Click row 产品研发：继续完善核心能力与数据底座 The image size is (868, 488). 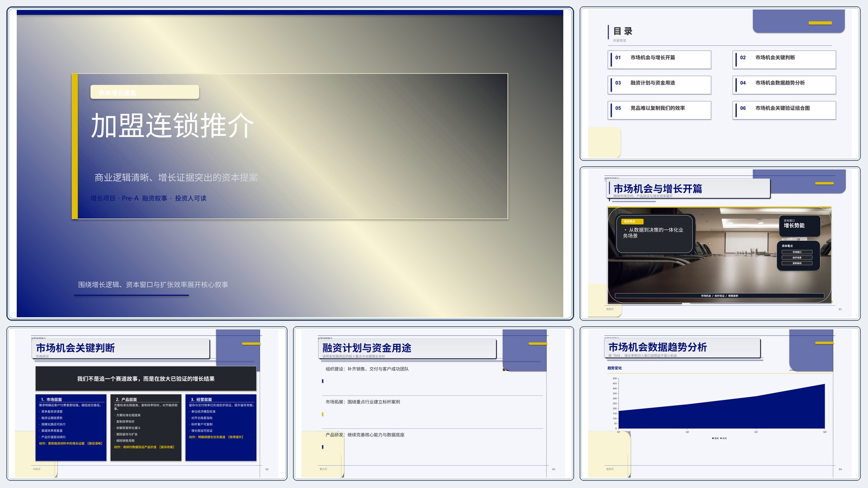365,435
